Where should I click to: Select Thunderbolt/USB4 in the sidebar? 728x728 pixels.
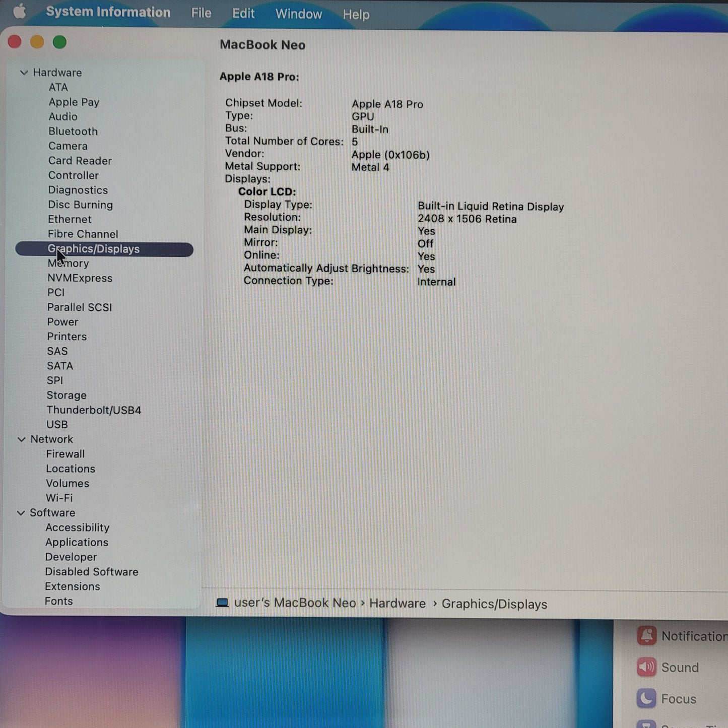(x=94, y=410)
